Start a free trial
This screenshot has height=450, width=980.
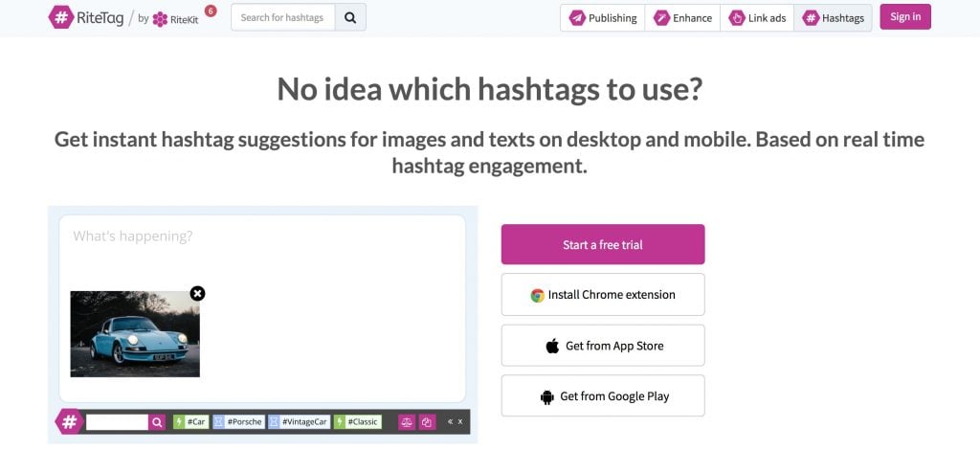click(x=603, y=244)
